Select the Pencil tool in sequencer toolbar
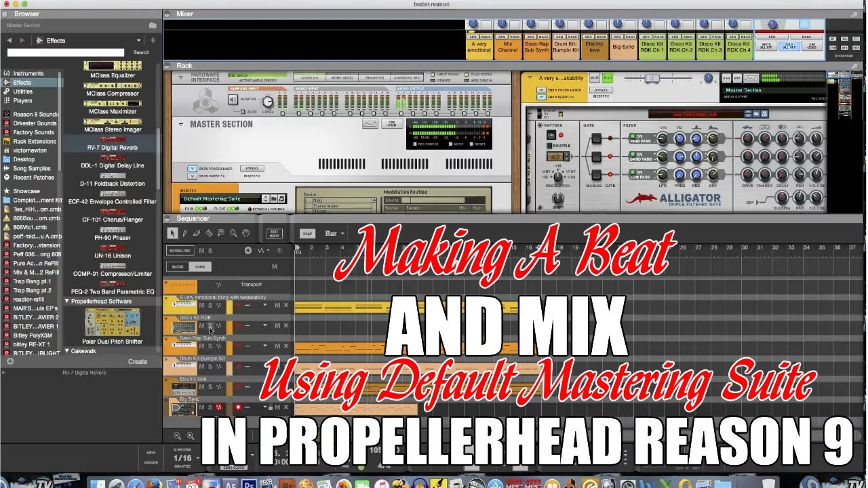 pos(184,233)
